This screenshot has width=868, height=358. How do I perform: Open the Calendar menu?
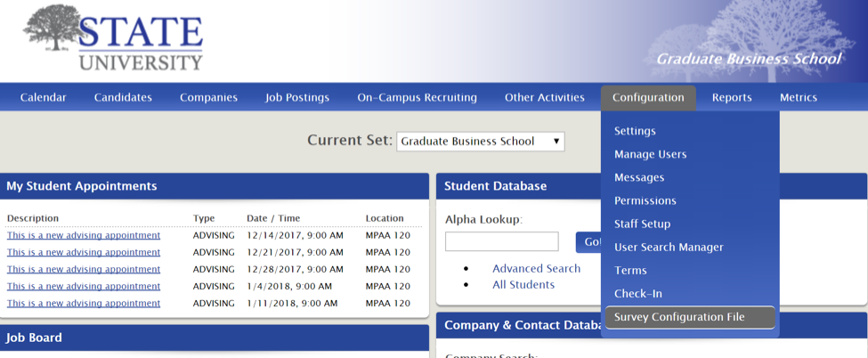[44, 98]
